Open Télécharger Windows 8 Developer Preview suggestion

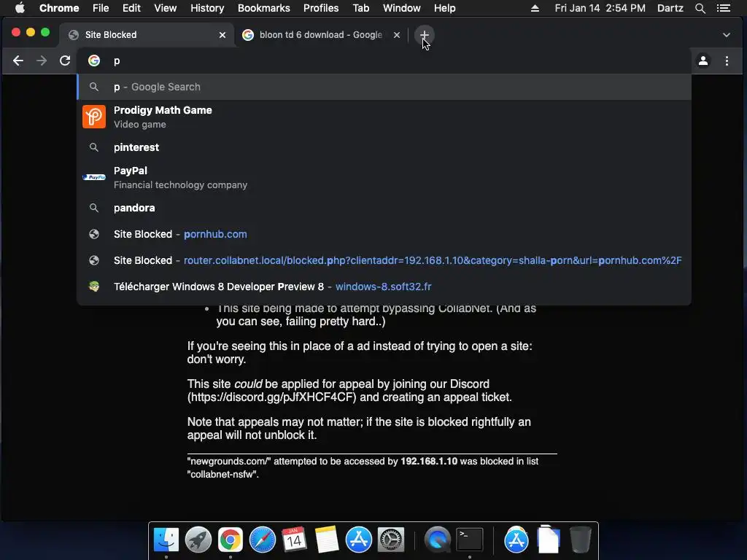(x=384, y=287)
